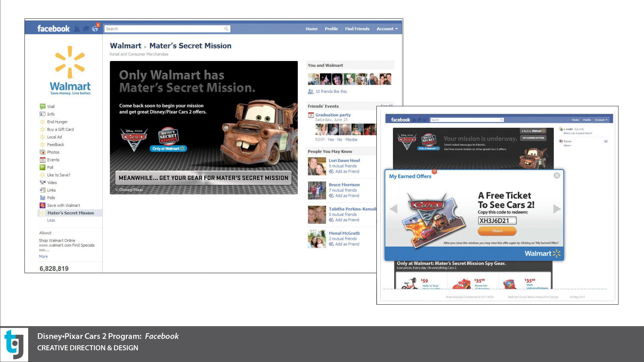
Task: Open Profile in Facebook header
Action: (x=331, y=29)
